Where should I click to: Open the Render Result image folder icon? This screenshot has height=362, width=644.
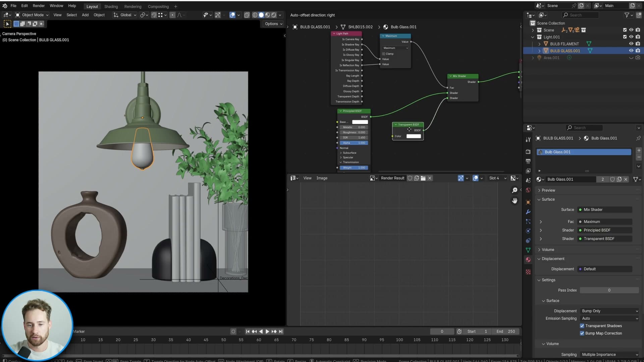[423, 178]
